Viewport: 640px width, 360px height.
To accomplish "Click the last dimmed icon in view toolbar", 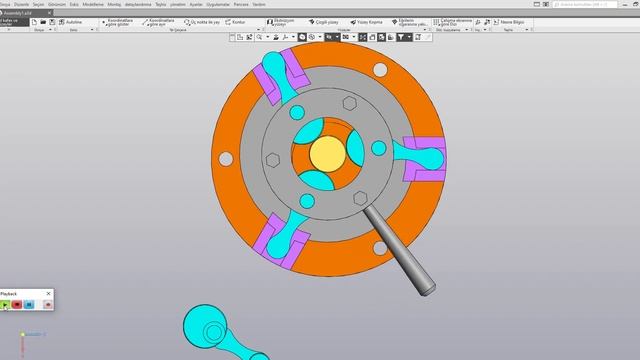I will pyautogui.click(x=427, y=37).
